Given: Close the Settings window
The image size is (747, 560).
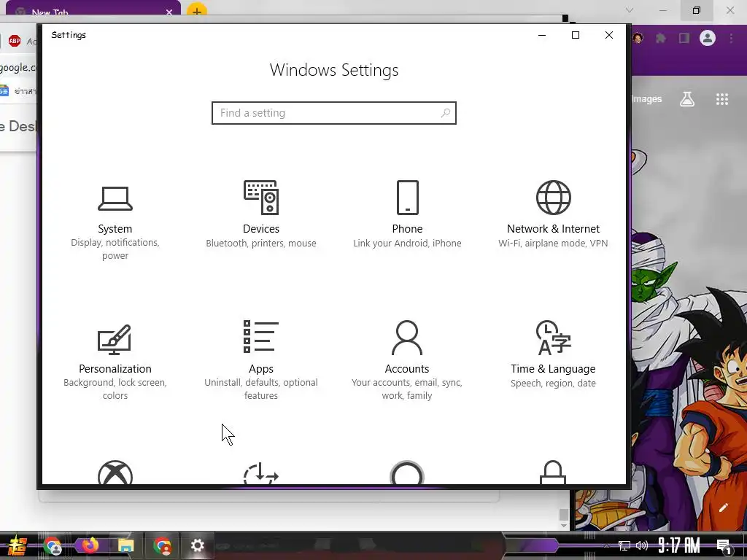Looking at the screenshot, I should pyautogui.click(x=609, y=35).
